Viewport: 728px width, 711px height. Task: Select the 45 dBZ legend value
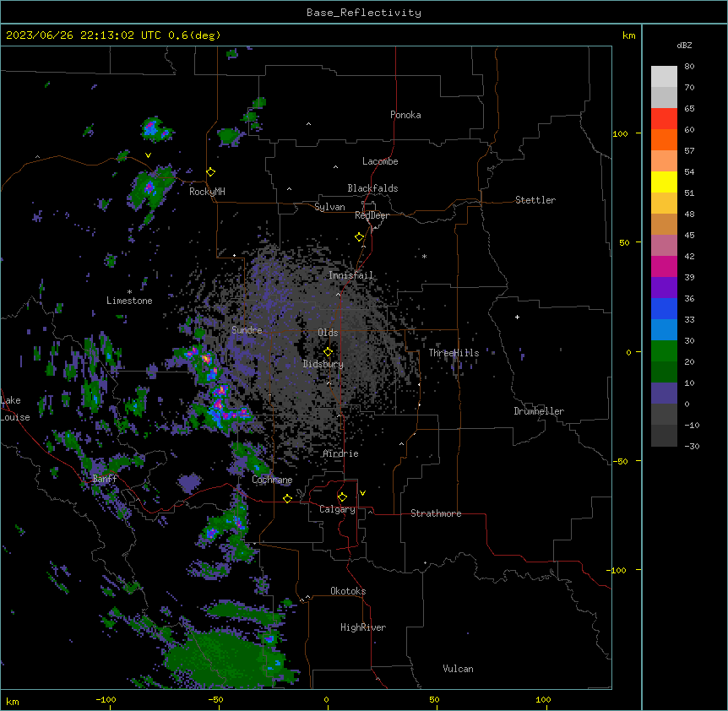click(689, 236)
